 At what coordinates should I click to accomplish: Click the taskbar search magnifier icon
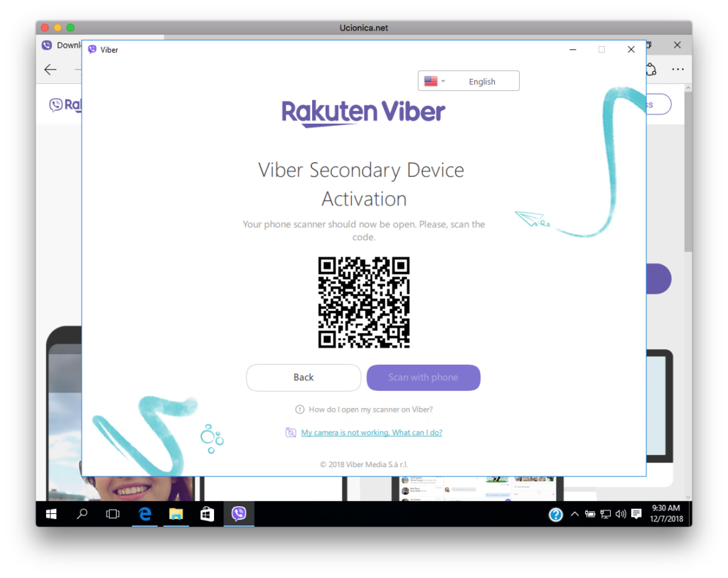(82, 514)
